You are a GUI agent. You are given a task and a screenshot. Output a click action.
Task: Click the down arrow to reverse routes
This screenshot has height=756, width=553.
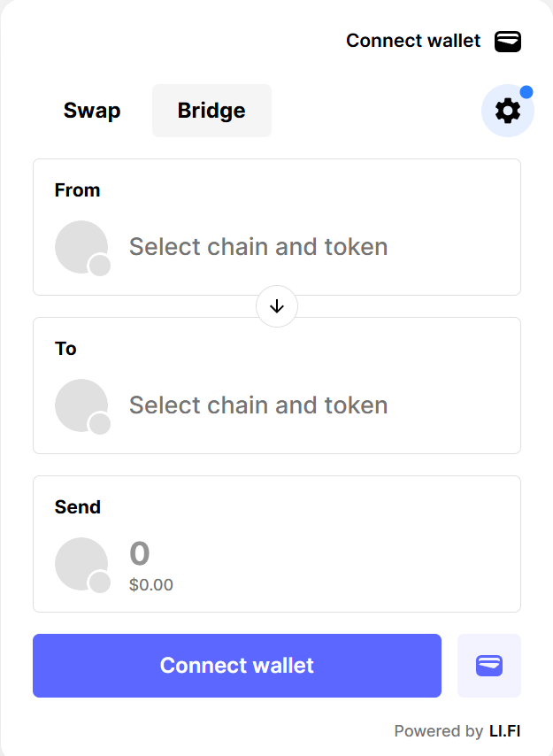point(277,305)
